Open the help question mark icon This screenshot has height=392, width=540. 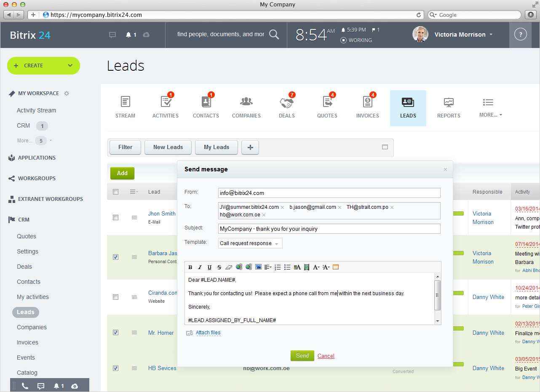[x=520, y=35]
